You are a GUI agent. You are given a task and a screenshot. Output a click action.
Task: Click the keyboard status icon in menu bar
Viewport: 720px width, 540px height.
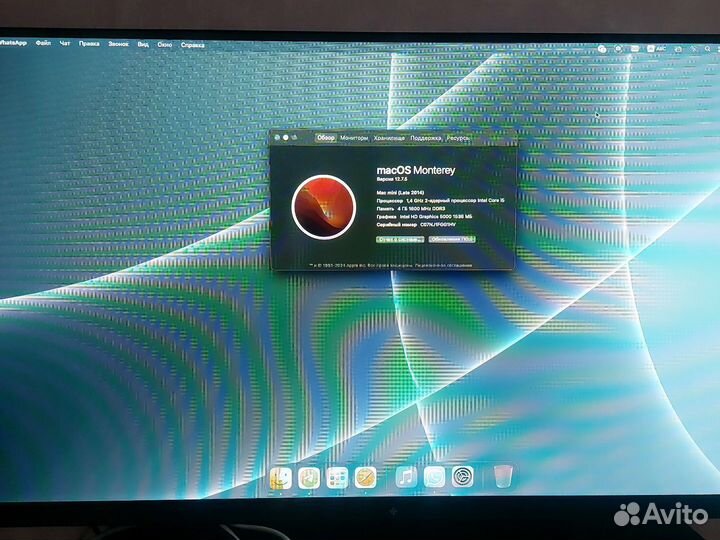point(635,48)
